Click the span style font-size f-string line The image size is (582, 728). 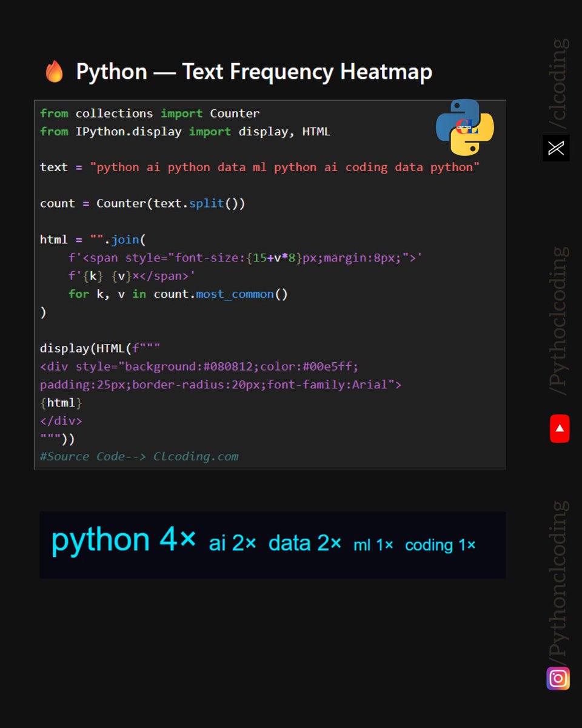click(x=246, y=258)
